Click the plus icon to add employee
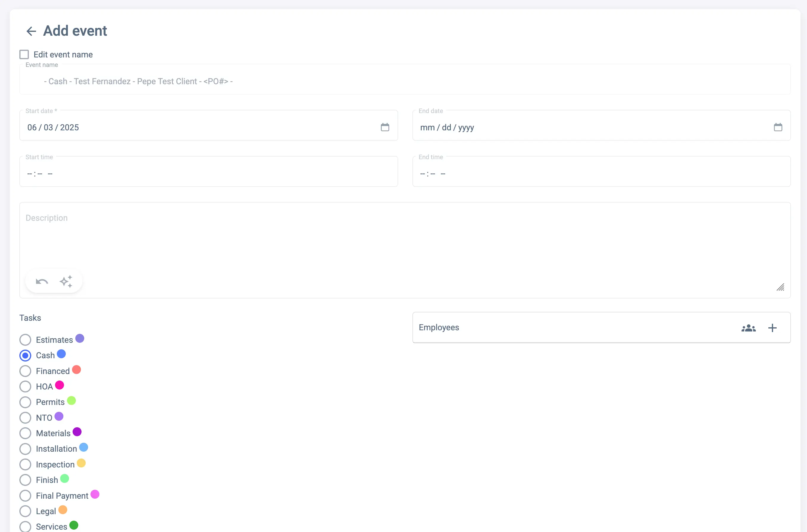 (x=772, y=328)
